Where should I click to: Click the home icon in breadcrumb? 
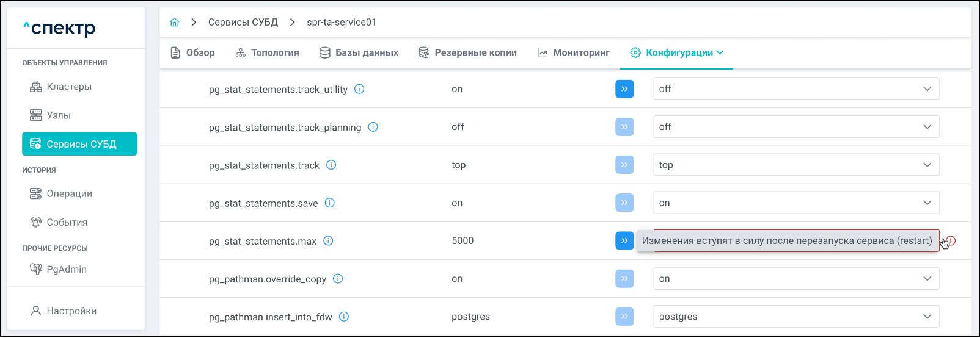(x=175, y=22)
